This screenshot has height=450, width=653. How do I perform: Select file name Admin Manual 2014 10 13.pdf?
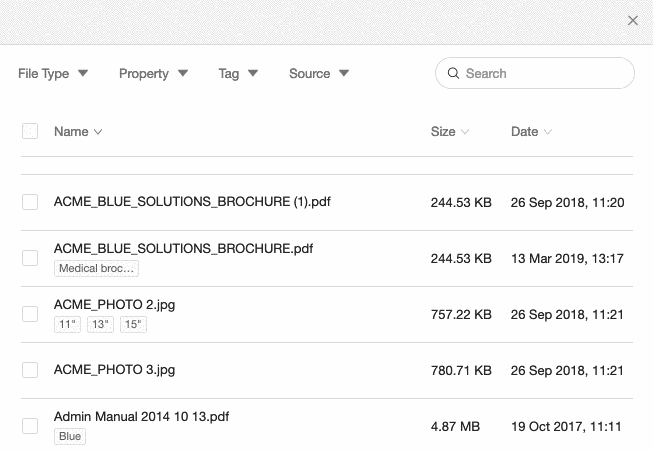142,417
